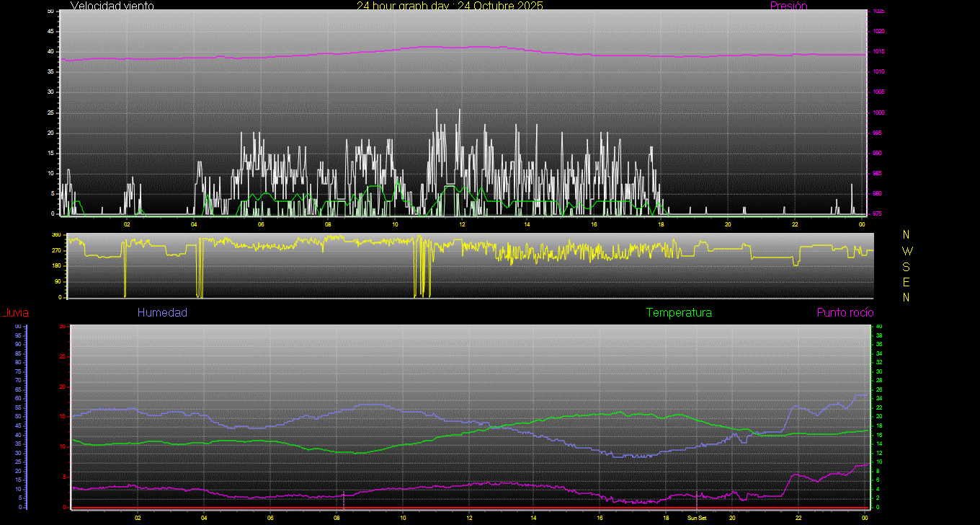Click the 90 wind direction axis tick
980x525 pixels.
57,282
